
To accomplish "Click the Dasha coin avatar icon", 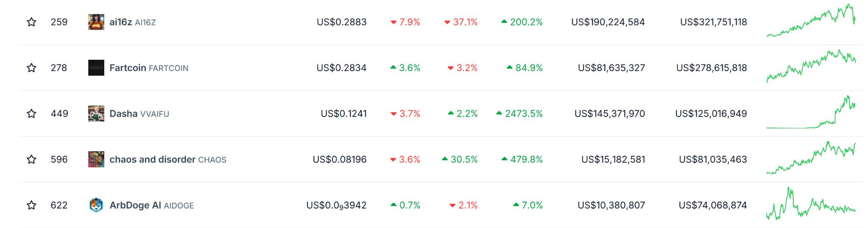I will tap(96, 114).
